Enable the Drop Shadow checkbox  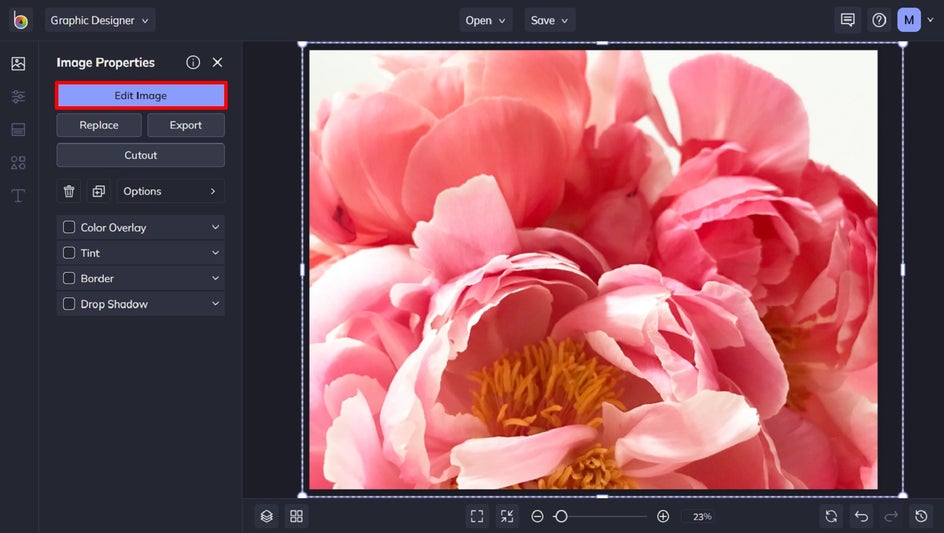pyautogui.click(x=69, y=304)
